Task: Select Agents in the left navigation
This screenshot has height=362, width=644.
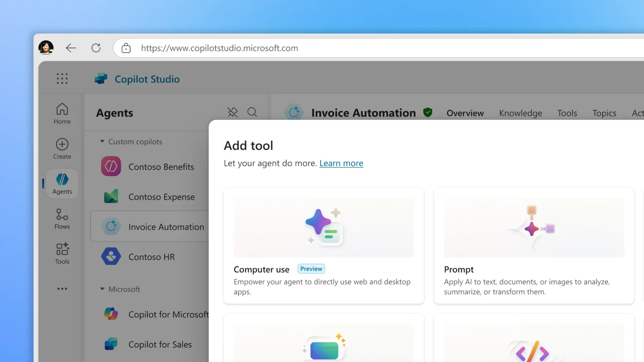Action: coord(62,183)
